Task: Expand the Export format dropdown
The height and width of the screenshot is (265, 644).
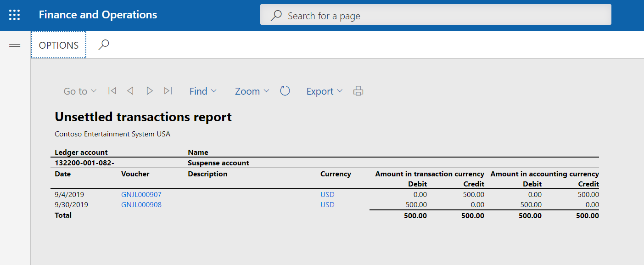Action: point(325,91)
